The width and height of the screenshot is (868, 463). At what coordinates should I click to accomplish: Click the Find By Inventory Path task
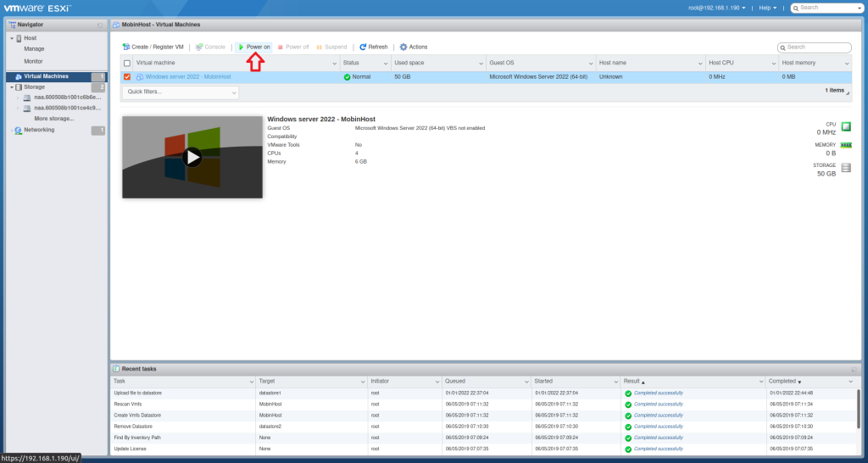click(x=137, y=438)
